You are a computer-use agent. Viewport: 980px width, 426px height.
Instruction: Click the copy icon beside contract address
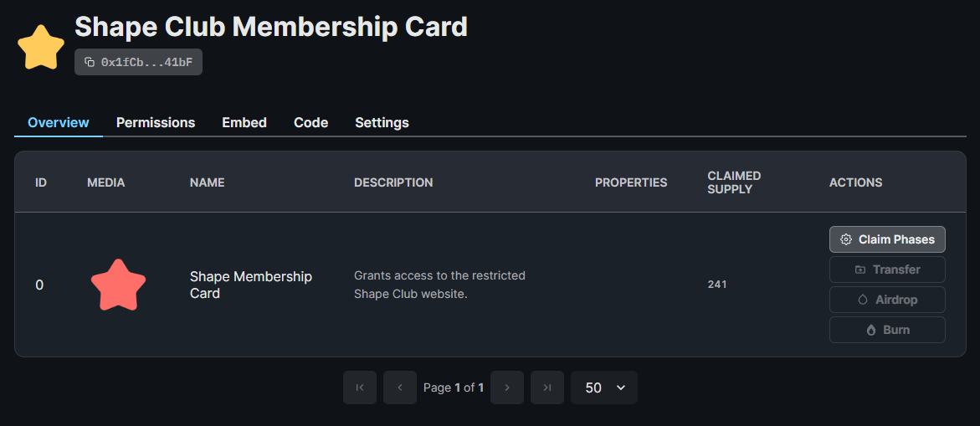tap(90, 62)
